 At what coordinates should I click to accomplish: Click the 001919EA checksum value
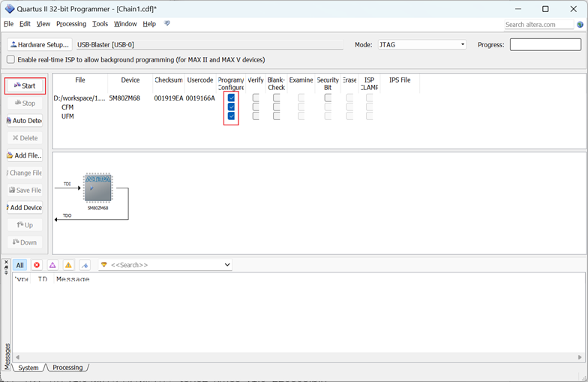coord(168,98)
